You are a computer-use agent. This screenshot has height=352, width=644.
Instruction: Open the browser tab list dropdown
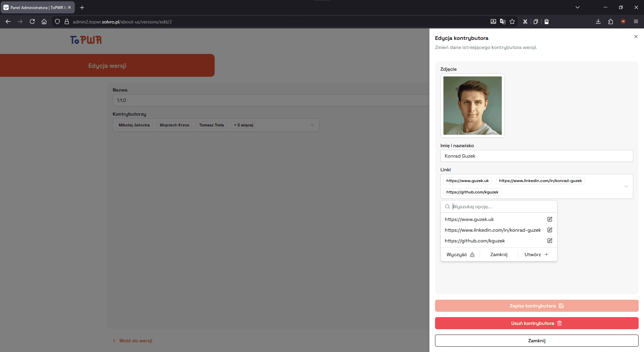click(578, 7)
